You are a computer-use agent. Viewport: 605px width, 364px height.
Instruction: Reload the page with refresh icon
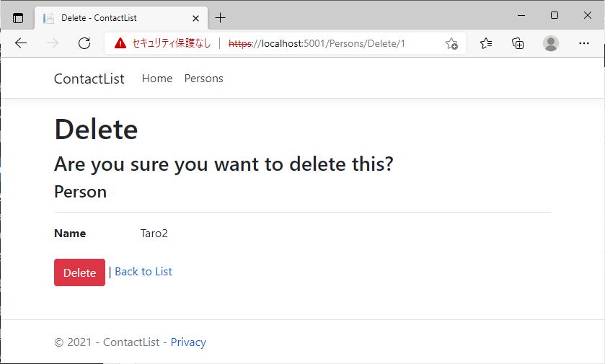point(84,43)
